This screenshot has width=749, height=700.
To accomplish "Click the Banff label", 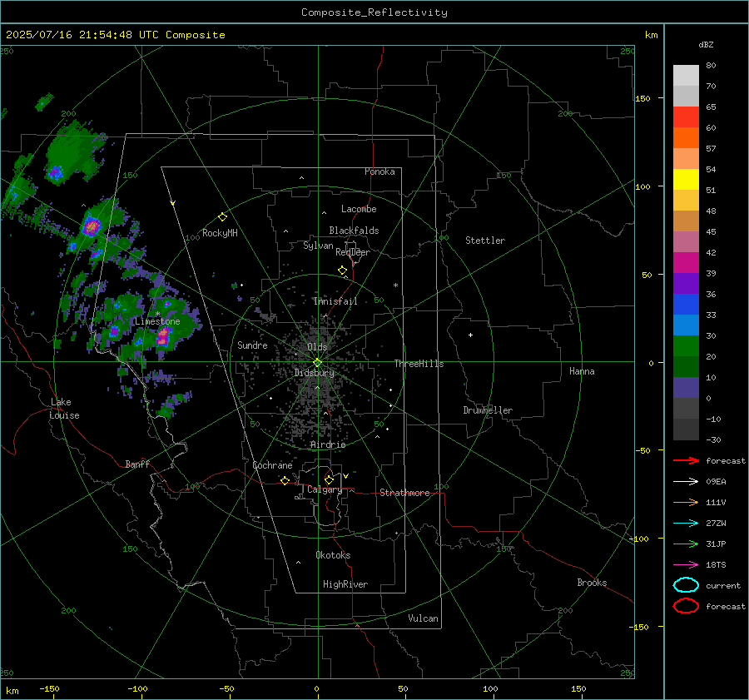I will [137, 464].
